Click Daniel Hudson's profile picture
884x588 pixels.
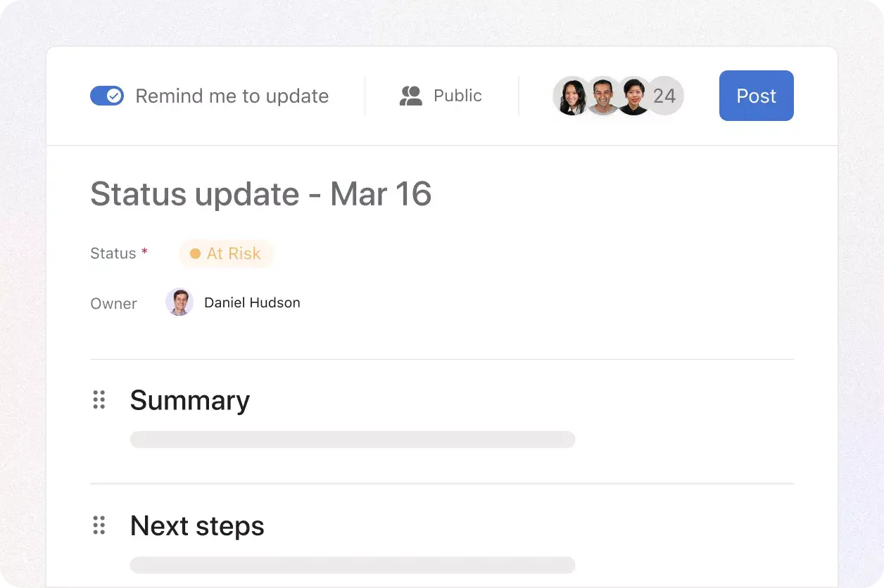coord(179,302)
